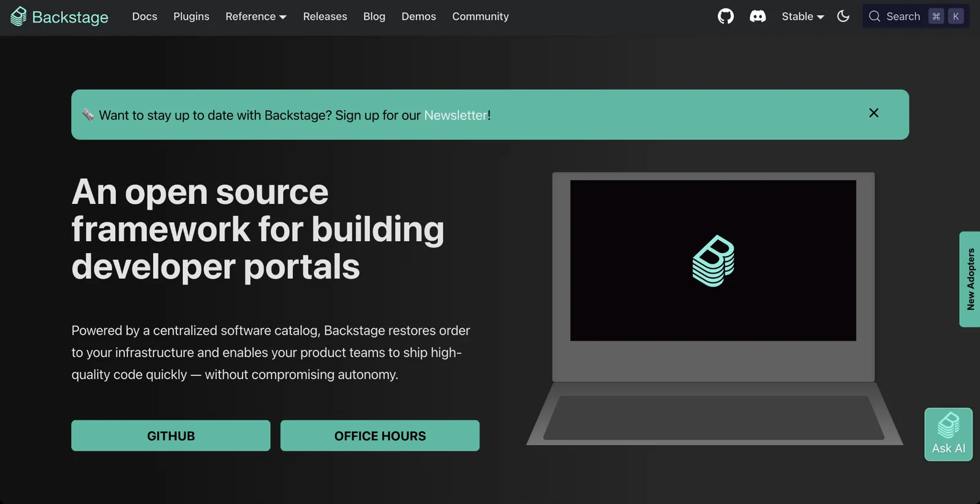This screenshot has width=980, height=504.
Task: Open the Plugins page
Action: click(191, 17)
